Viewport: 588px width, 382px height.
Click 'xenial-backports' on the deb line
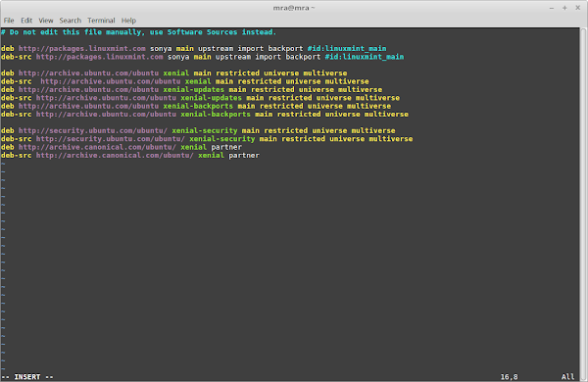point(198,106)
